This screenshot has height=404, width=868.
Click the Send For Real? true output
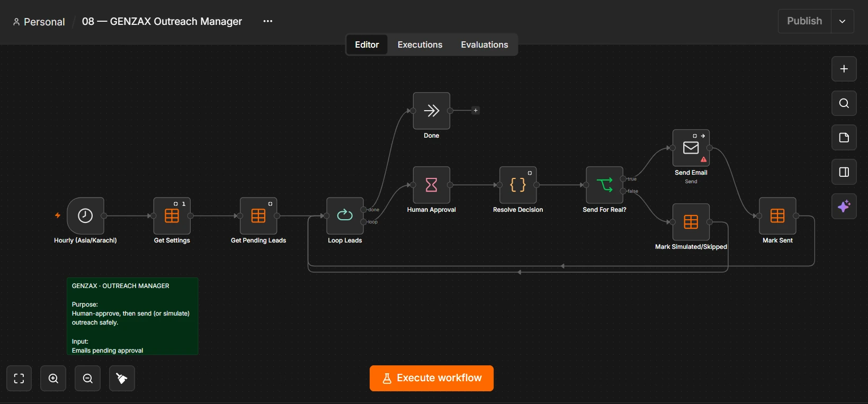coord(623,179)
